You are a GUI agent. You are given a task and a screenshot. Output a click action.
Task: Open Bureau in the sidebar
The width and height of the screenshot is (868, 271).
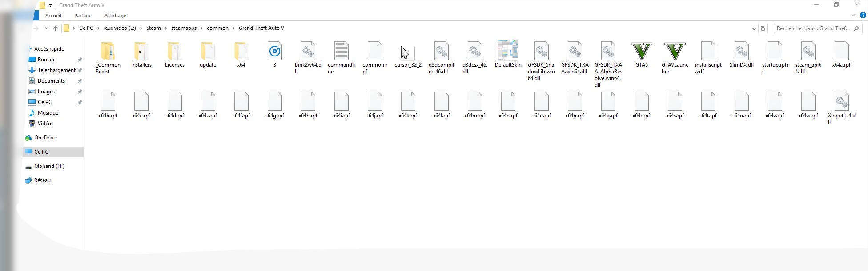46,60
